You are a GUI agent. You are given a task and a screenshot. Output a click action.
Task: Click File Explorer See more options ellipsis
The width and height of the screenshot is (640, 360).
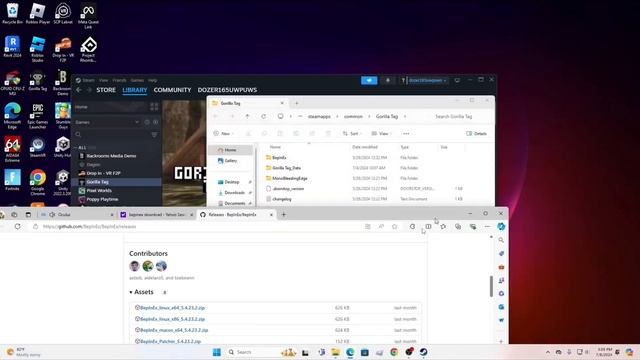(x=406, y=133)
